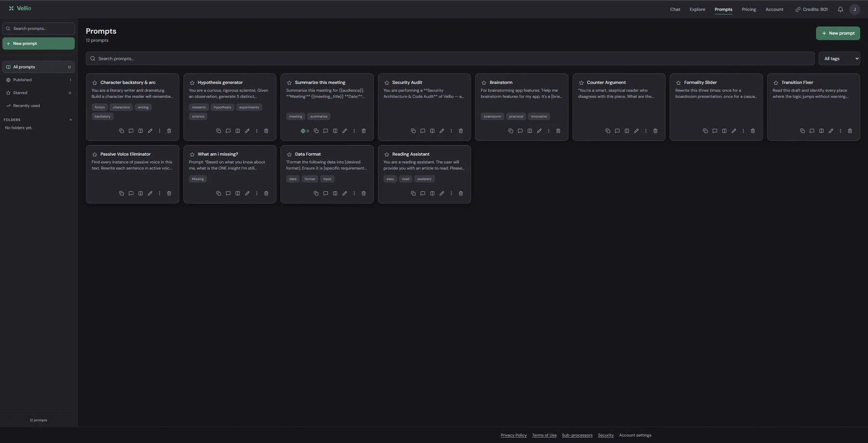Edit the Brainstorm prompt with the pencil

(x=539, y=131)
